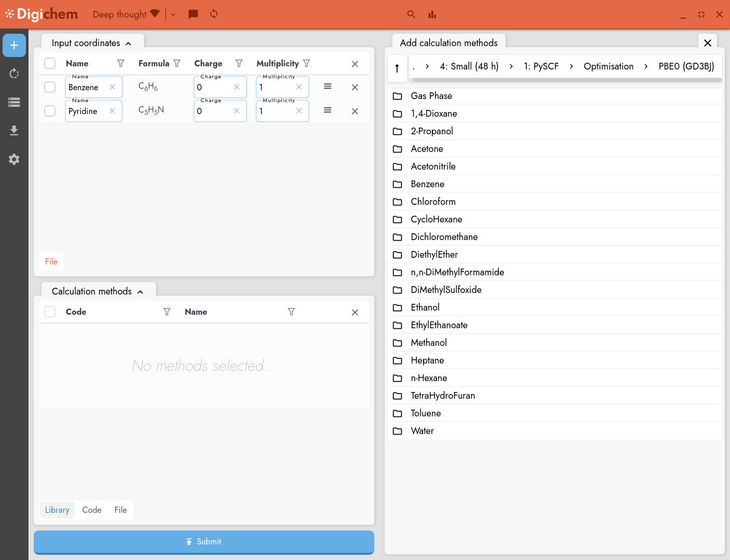This screenshot has height=560, width=730.
Task: Collapse the Calculation methods panel
Action: [x=141, y=292]
